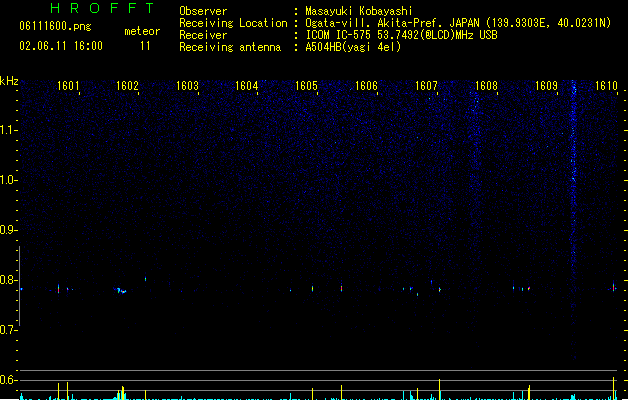The height and width of the screenshot is (400, 629).
Task: Click the gray vertical range bar at left edge
Action: 19,286
